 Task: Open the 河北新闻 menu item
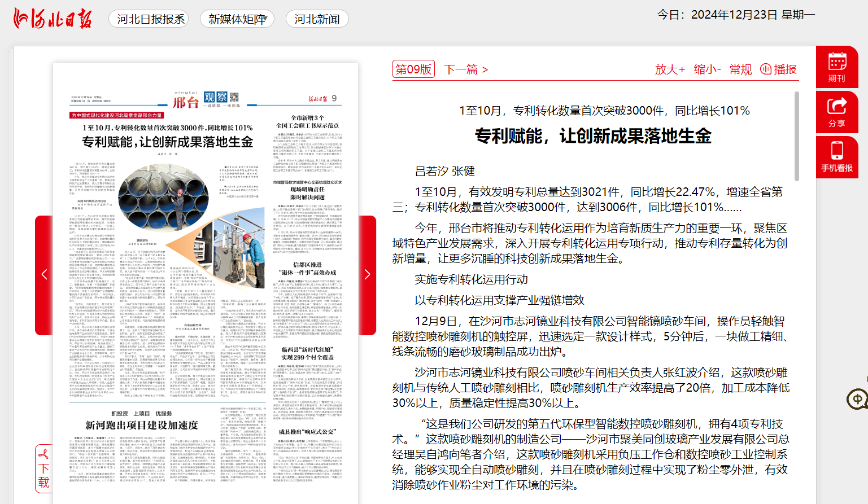(x=317, y=19)
